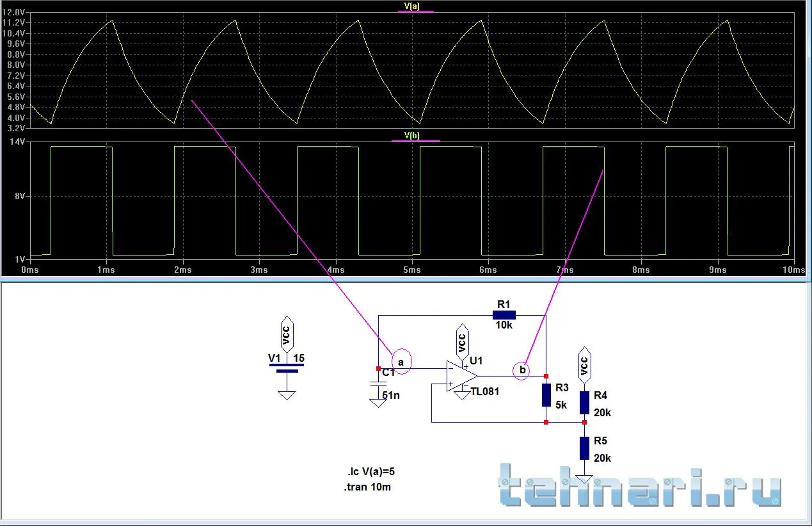Click the 10k value of R1
Viewport: 812px width, 527px height.
click(504, 325)
